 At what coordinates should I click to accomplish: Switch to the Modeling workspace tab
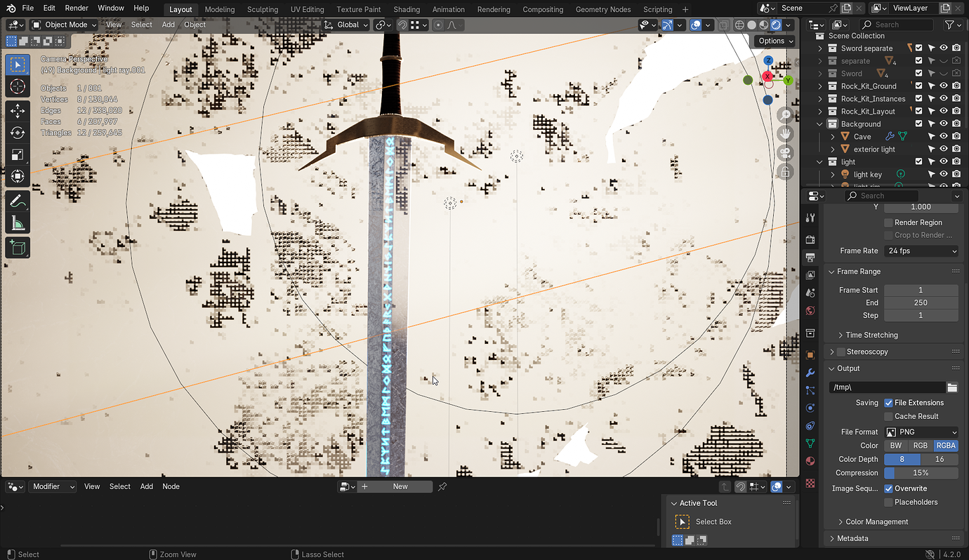(x=220, y=9)
